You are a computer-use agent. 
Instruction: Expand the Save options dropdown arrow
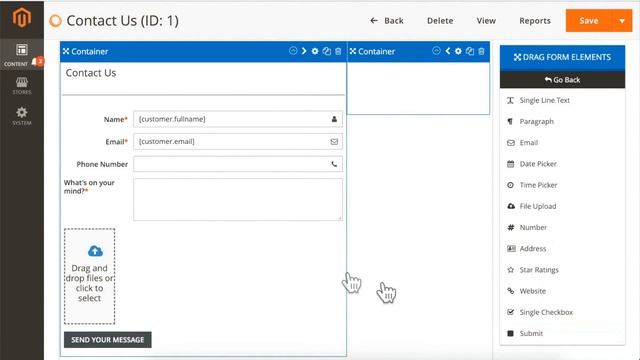622,21
